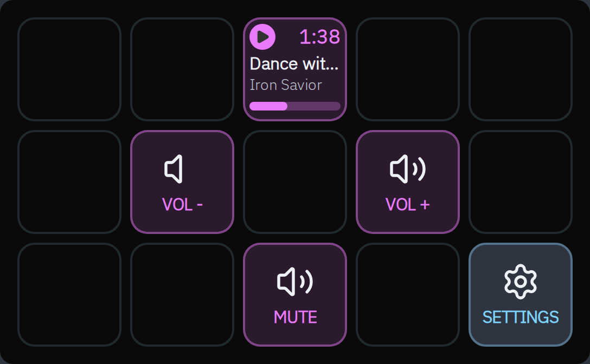Click the track progress bar filled portion
This screenshot has height=364, width=590.
coord(268,106)
